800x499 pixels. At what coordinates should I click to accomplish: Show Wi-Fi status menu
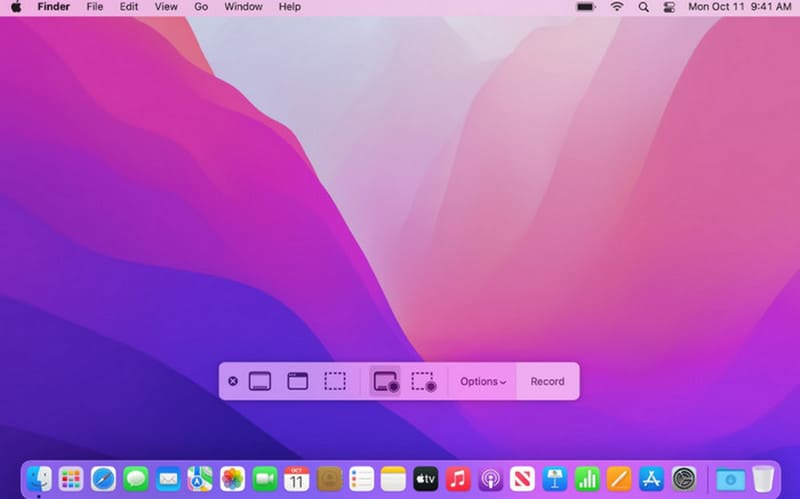click(x=617, y=7)
